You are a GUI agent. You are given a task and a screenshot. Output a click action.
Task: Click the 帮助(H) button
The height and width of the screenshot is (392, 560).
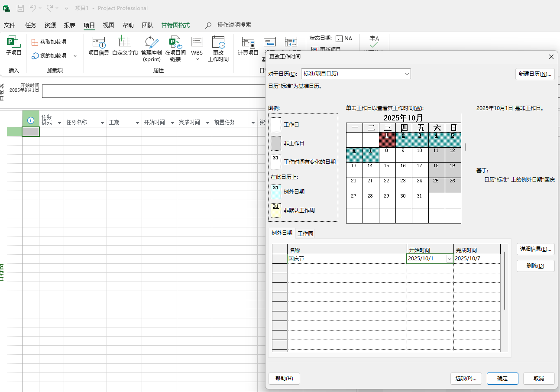pos(285,379)
